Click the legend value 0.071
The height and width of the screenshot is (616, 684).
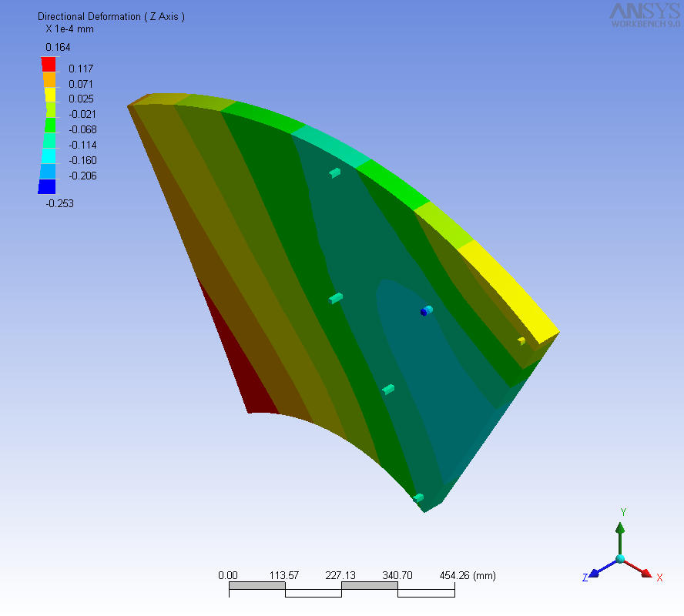(81, 84)
